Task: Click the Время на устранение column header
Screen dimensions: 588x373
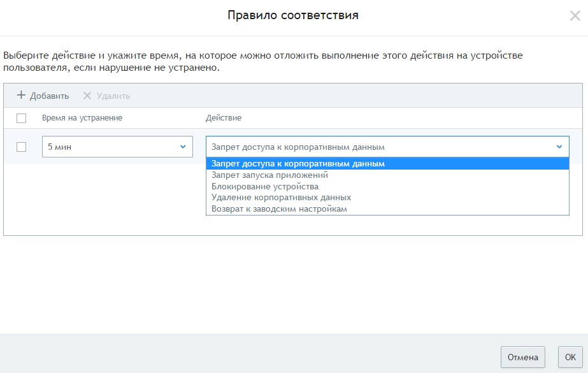Action: coord(82,118)
